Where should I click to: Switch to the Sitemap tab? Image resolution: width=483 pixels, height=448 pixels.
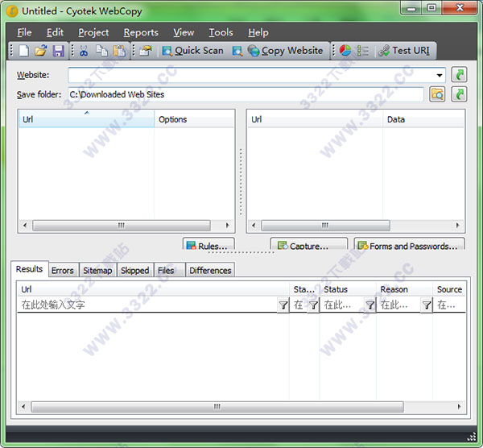pyautogui.click(x=97, y=271)
